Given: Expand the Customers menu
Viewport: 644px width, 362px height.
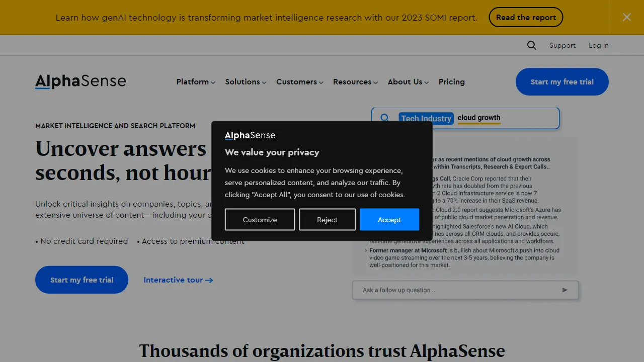Looking at the screenshot, I should point(299,81).
